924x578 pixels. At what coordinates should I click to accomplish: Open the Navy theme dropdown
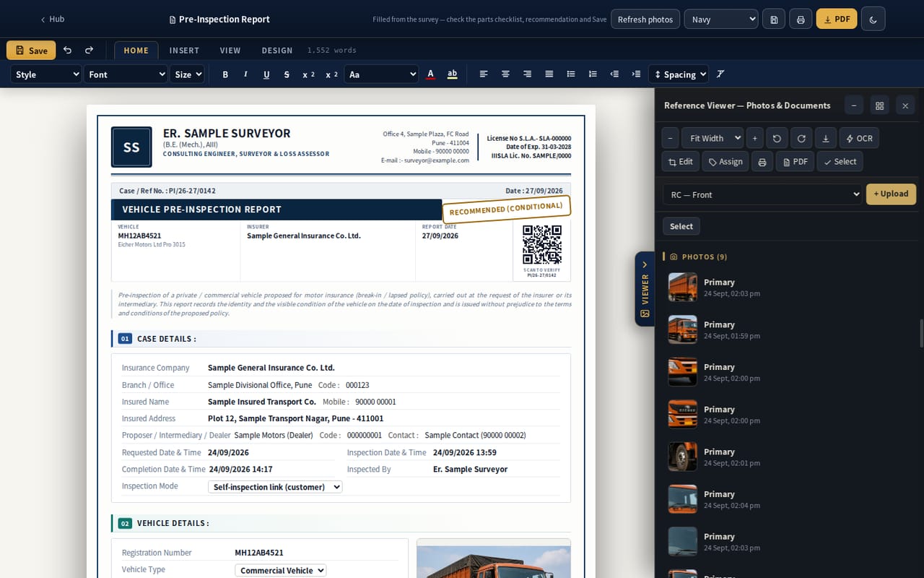click(x=721, y=20)
